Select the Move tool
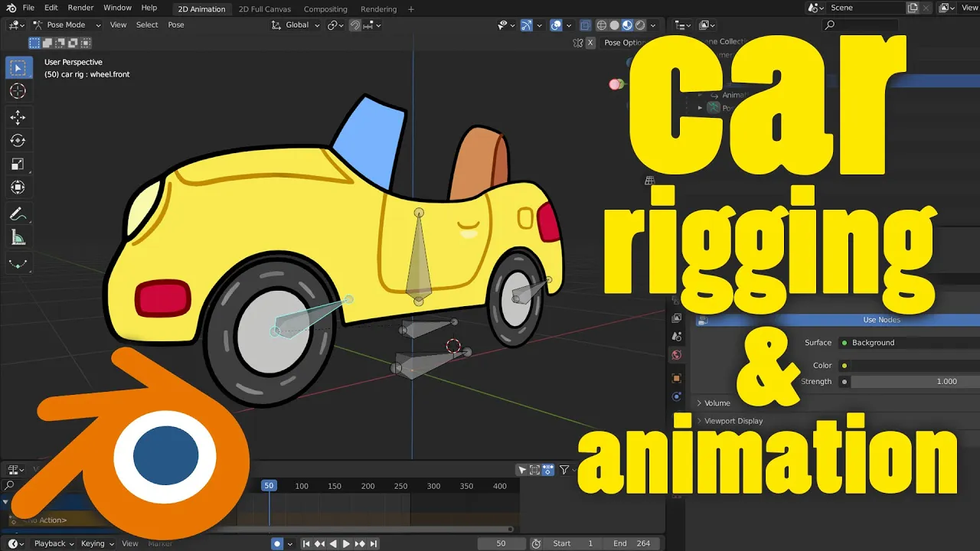This screenshot has width=980, height=551. (18, 117)
